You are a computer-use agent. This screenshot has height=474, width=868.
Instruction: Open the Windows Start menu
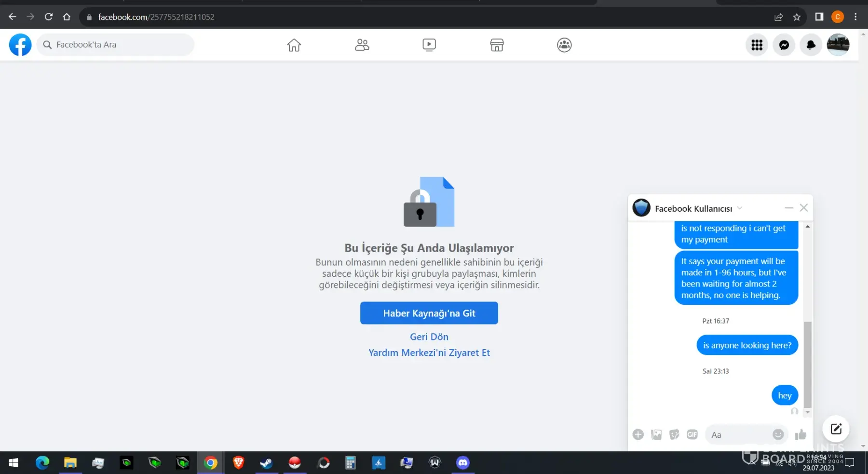click(x=14, y=463)
